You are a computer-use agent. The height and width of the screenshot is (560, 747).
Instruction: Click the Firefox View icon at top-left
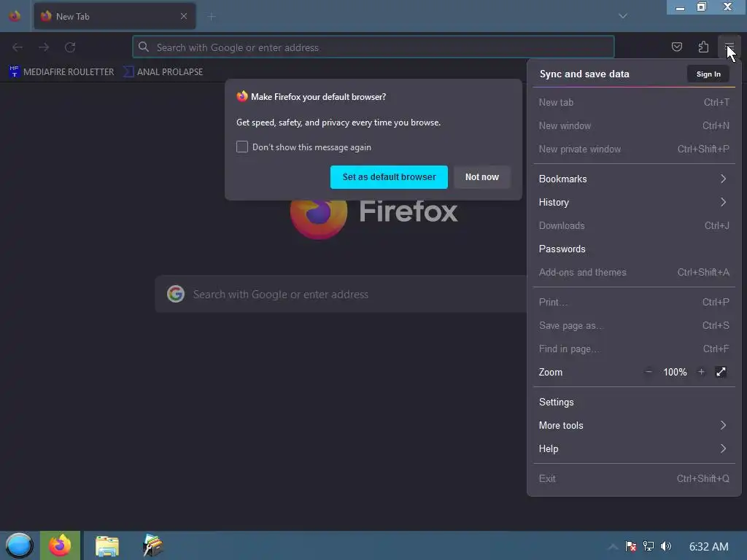tap(15, 16)
